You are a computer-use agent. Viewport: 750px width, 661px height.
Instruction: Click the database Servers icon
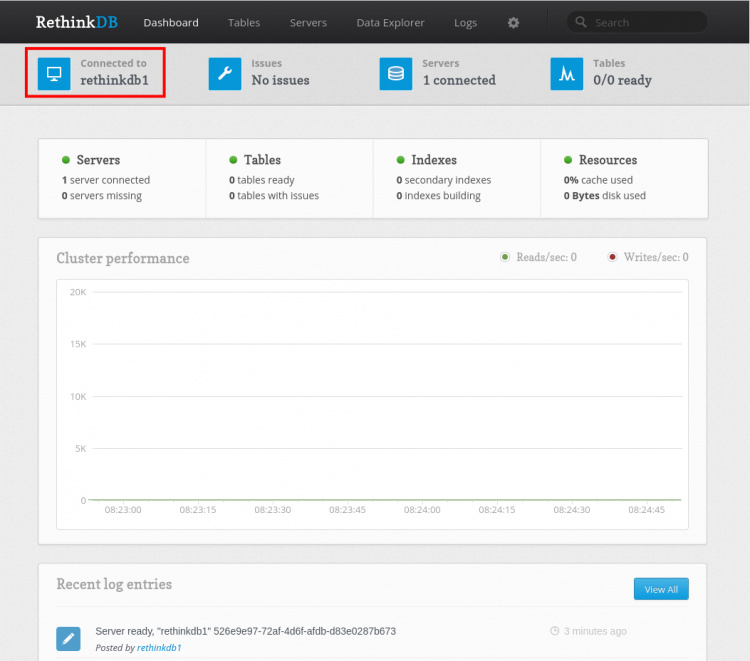(x=396, y=73)
